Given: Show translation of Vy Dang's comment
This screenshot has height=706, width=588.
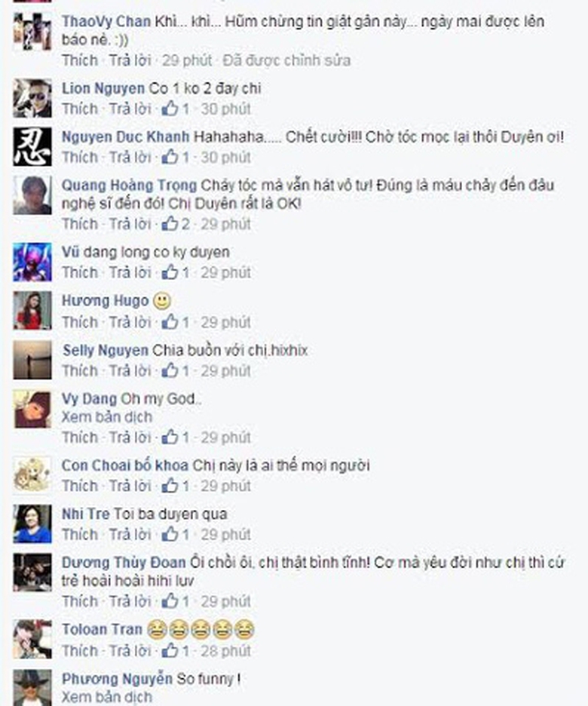Looking at the screenshot, I should click(106, 417).
